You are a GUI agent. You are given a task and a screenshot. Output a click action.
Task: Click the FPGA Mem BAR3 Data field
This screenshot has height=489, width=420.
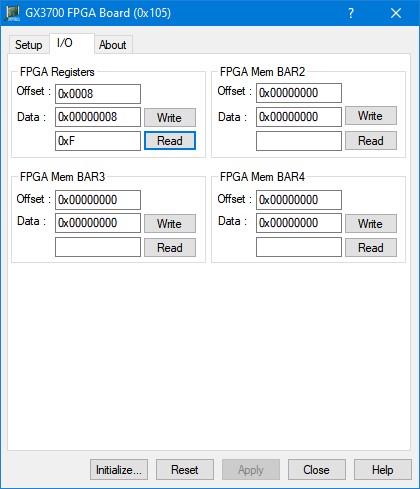point(98,223)
